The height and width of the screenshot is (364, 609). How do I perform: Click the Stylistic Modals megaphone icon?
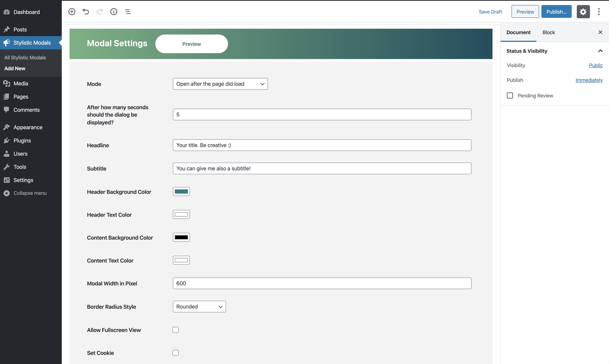(7, 42)
